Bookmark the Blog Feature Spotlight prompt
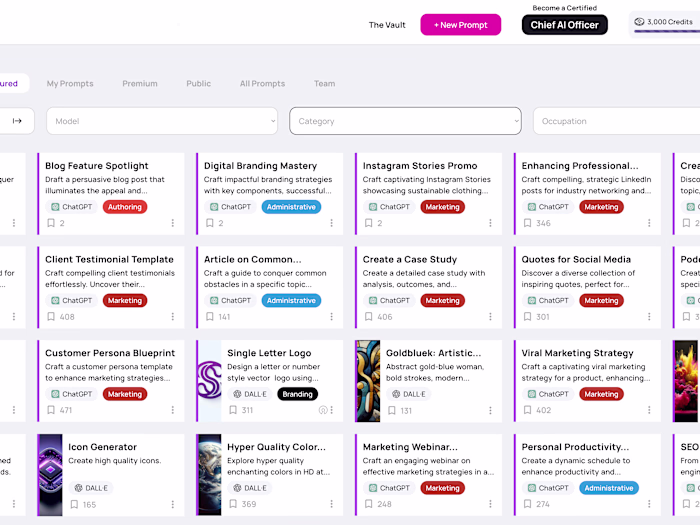Viewport: 700px width, 525px height. (x=51, y=223)
